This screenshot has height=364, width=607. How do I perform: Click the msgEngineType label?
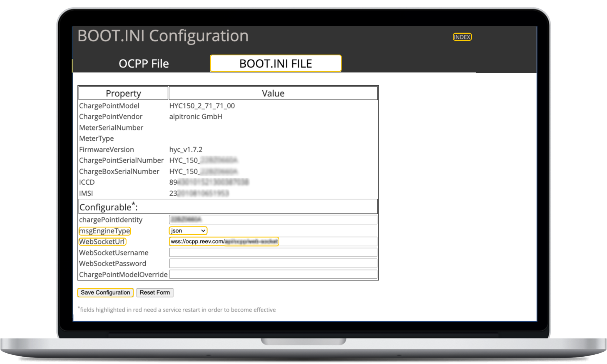(x=104, y=231)
